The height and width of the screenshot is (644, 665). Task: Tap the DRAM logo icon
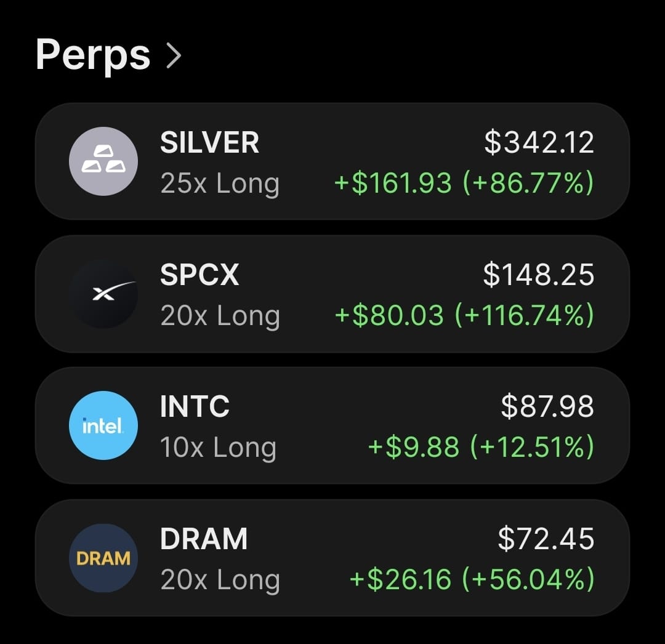[103, 558]
